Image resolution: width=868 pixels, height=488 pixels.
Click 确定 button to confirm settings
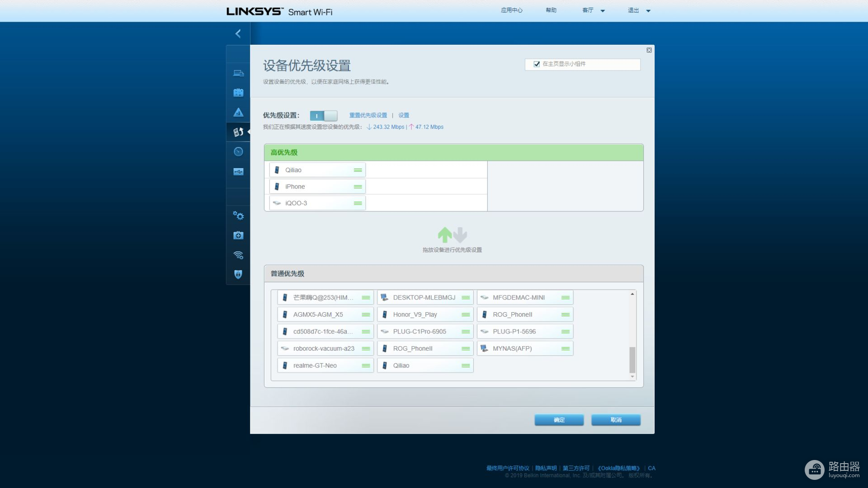click(x=559, y=419)
